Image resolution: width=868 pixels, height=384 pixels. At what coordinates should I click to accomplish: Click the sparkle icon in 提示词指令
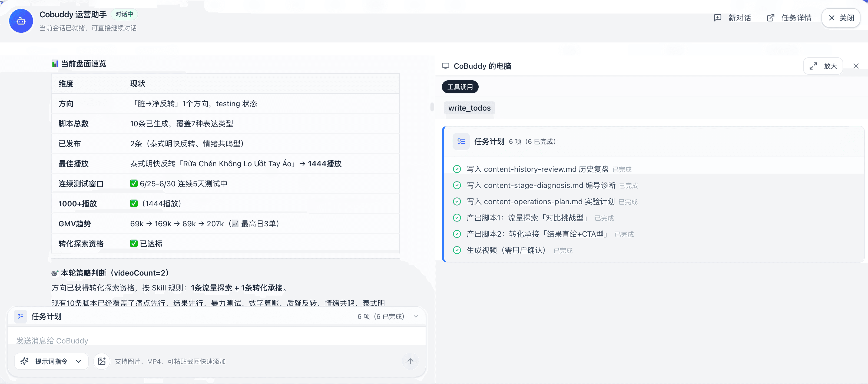[25, 362]
